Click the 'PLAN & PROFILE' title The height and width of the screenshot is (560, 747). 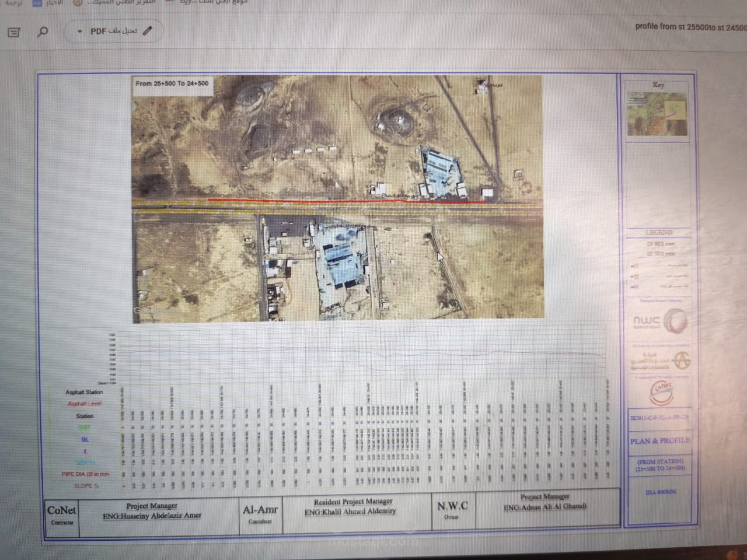[659, 441]
